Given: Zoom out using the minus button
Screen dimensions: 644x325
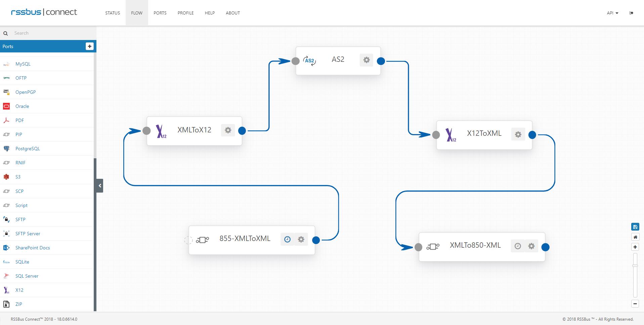Looking at the screenshot, I should click(635, 303).
